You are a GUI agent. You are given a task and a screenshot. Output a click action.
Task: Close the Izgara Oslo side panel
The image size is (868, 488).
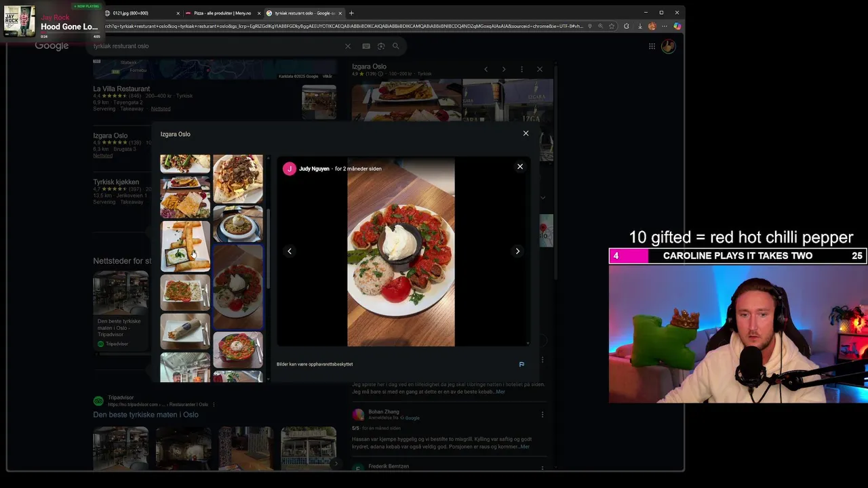(x=540, y=69)
